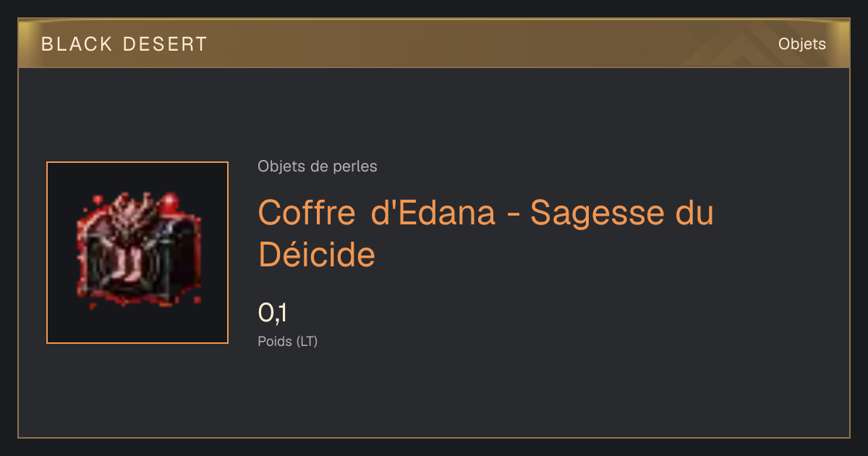Click the Poids label under the weight value
868x456 pixels.
(275, 341)
